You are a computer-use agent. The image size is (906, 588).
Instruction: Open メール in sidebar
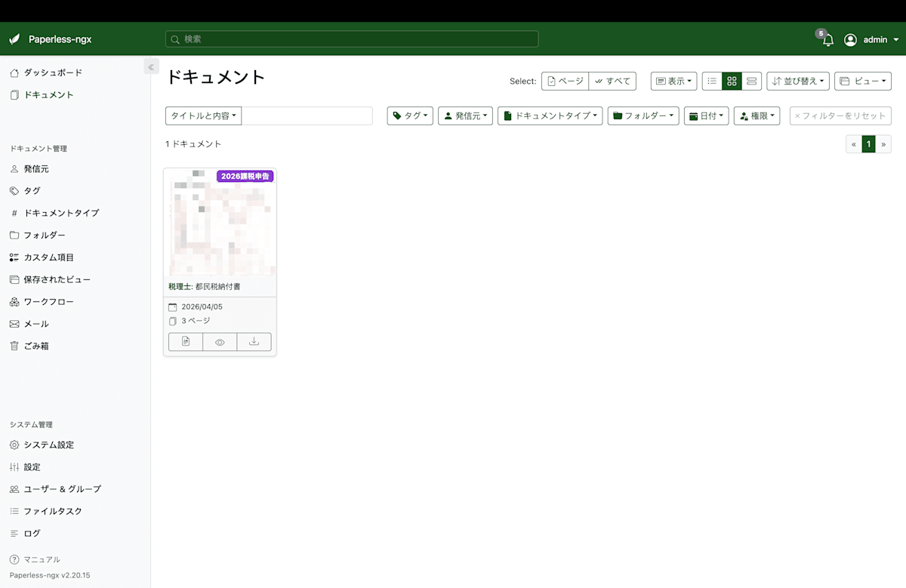pos(29,324)
